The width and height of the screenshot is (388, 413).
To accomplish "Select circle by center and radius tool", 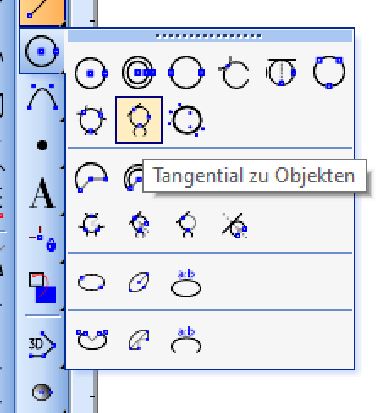I will (x=91, y=73).
